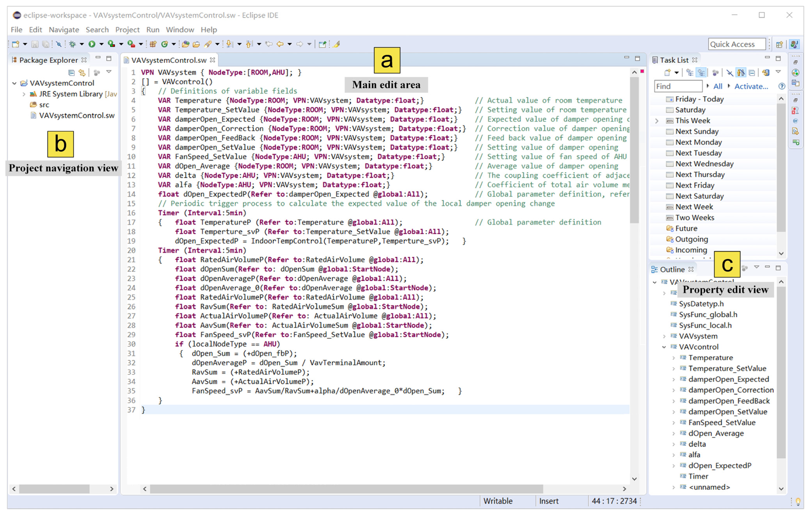This screenshot has width=812, height=516.
Task: Click the Open Perspective icon near Quick Access
Action: (779, 44)
